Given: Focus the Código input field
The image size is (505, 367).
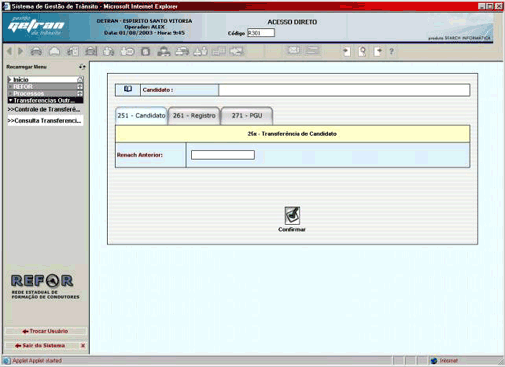Looking at the screenshot, I should [x=261, y=33].
